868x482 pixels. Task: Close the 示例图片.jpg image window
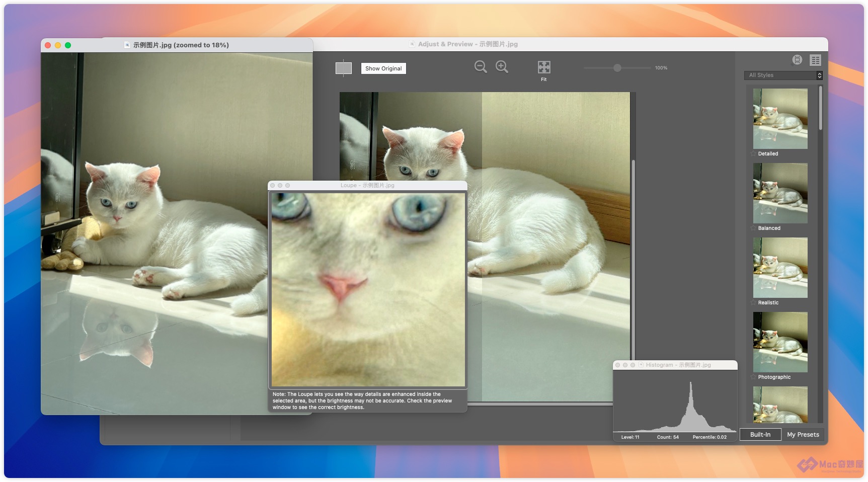point(48,45)
